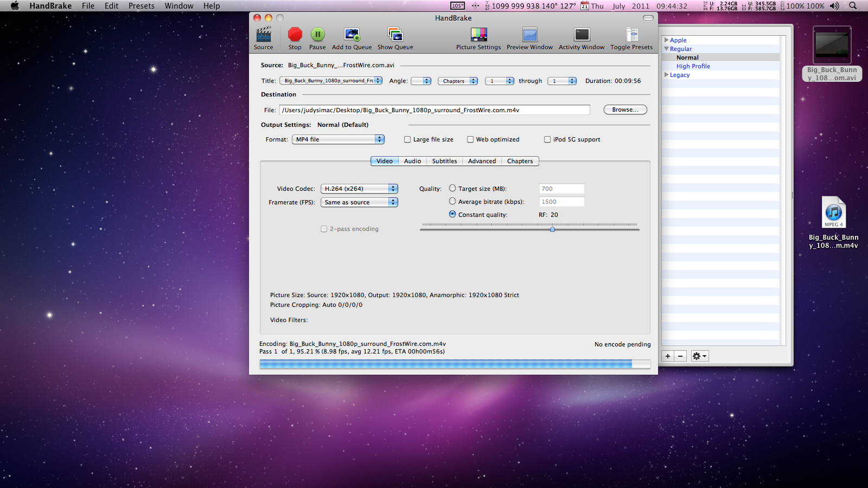Open the Help menu

(x=212, y=6)
